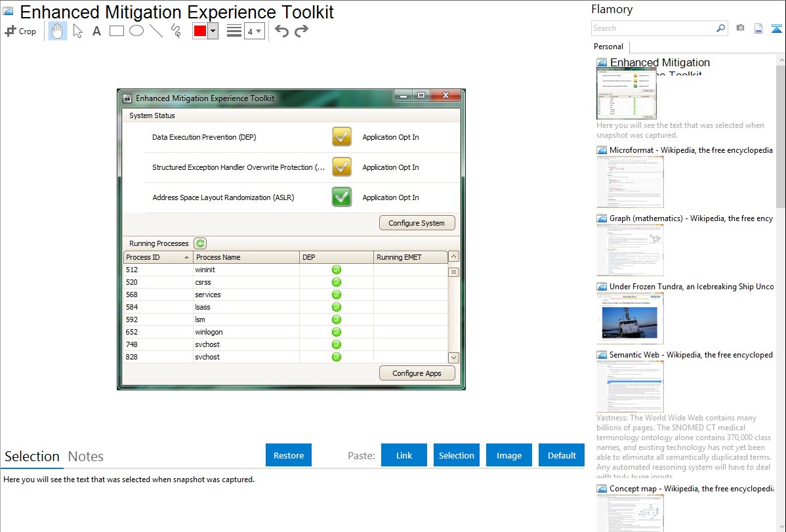
Task: Open the Graph (mathematics) snapshot thumbnail
Action: click(x=630, y=250)
